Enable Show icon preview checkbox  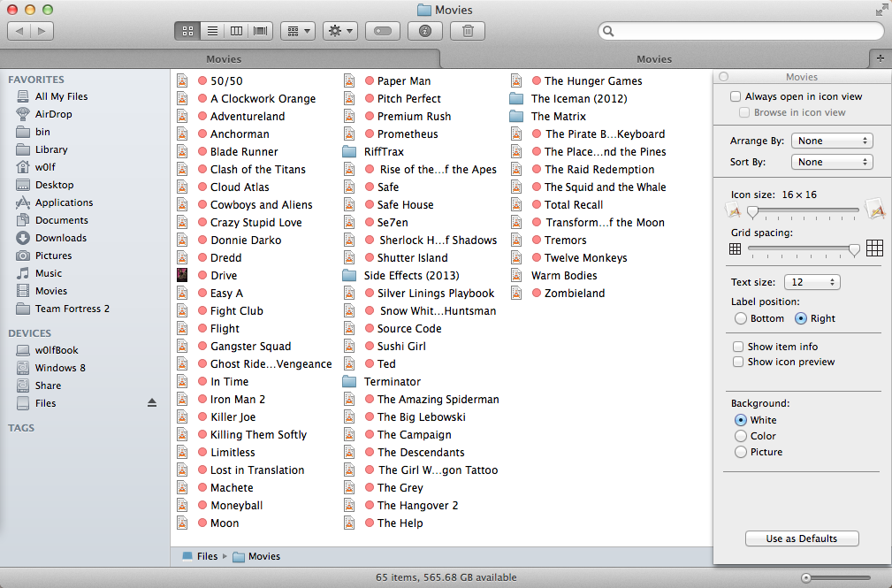coord(738,362)
